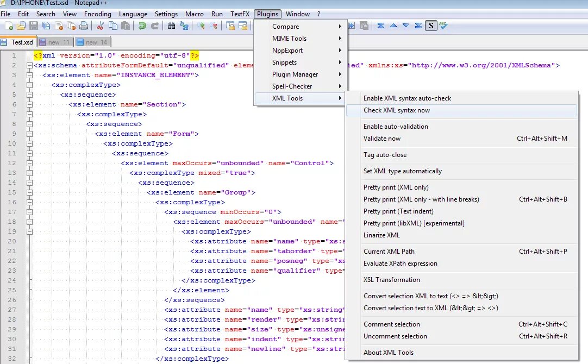Click the green Undo arrow icon
Viewport: 588px width, 364px height.
click(142, 26)
